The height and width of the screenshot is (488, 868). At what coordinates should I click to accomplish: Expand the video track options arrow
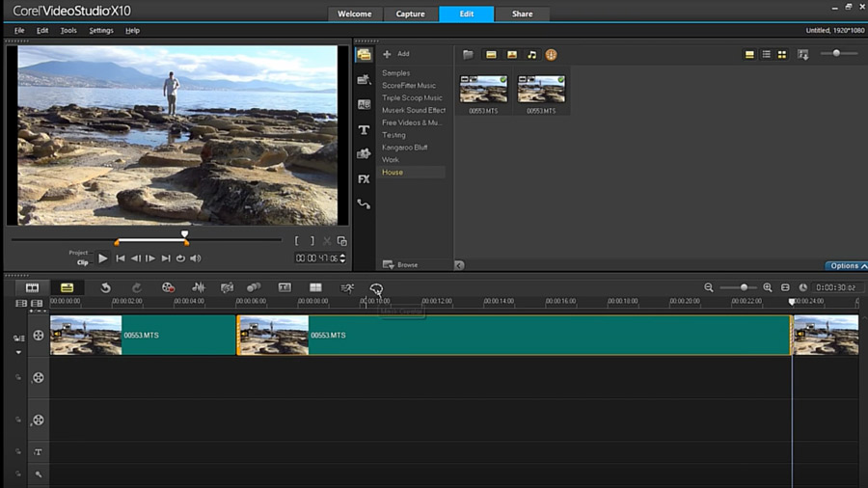18,352
